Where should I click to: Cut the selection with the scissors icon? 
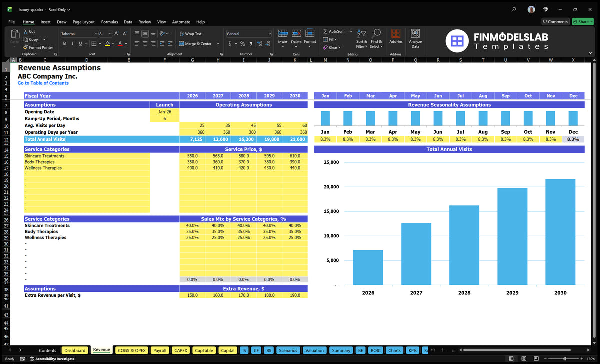25,31
